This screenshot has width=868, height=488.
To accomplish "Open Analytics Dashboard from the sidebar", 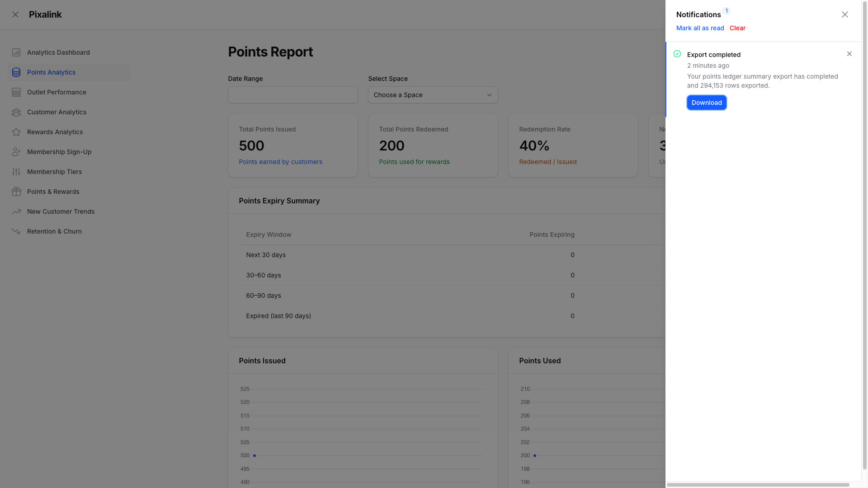I will (x=69, y=52).
